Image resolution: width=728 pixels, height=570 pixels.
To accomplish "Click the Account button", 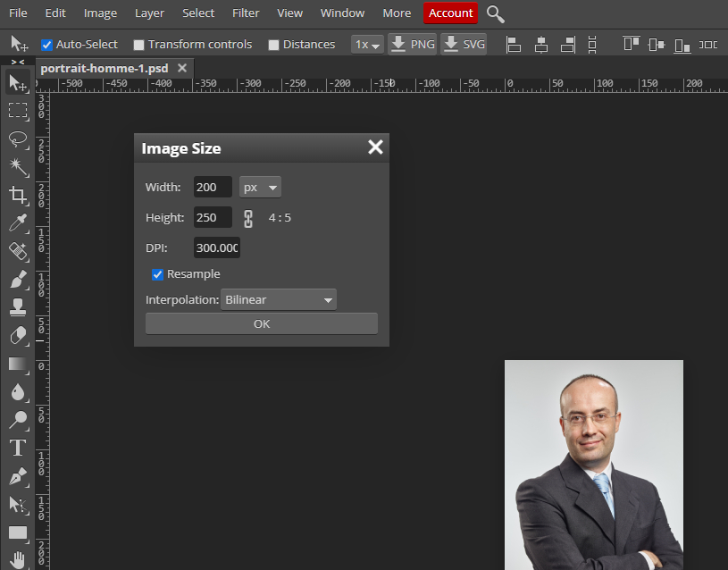I will 450,13.
